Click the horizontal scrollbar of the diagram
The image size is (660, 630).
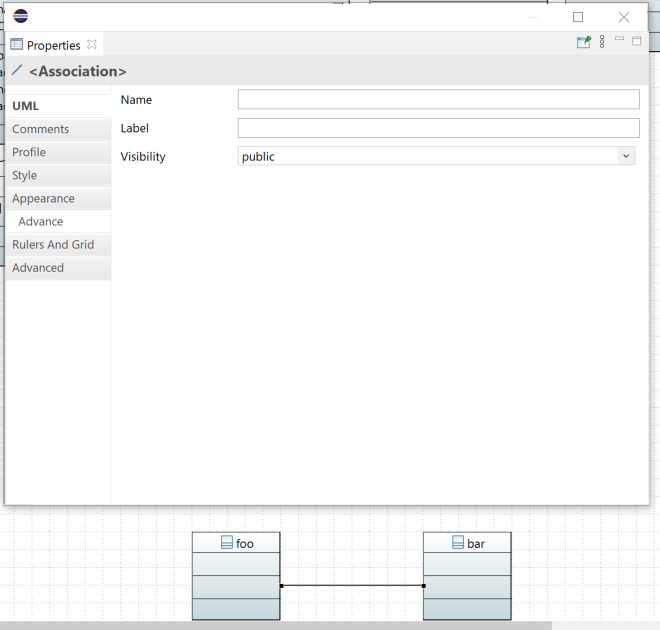point(276,625)
